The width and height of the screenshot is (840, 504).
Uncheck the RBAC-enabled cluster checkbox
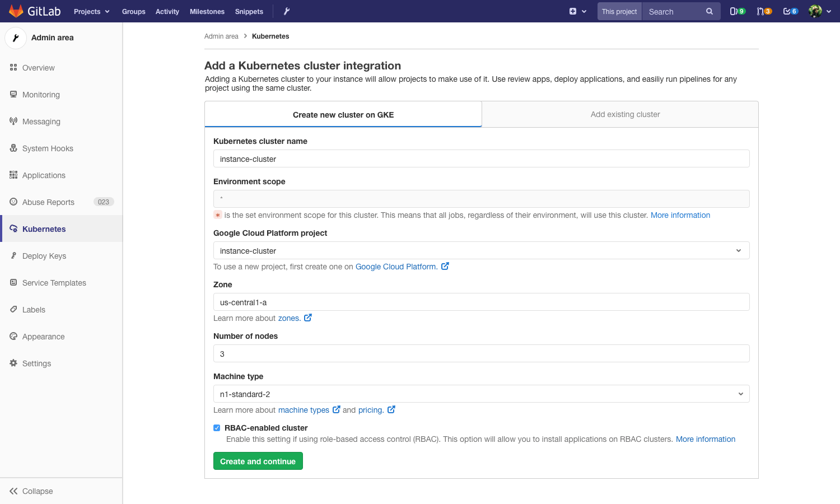(x=217, y=428)
